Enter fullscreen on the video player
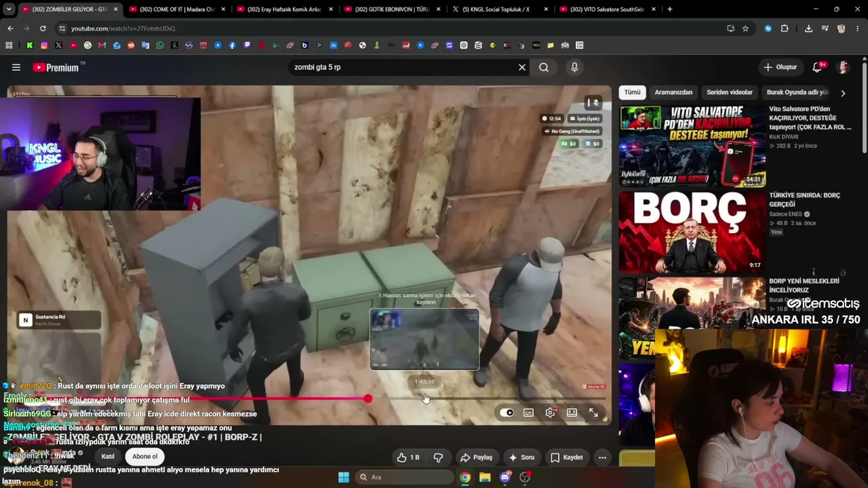 593,413
